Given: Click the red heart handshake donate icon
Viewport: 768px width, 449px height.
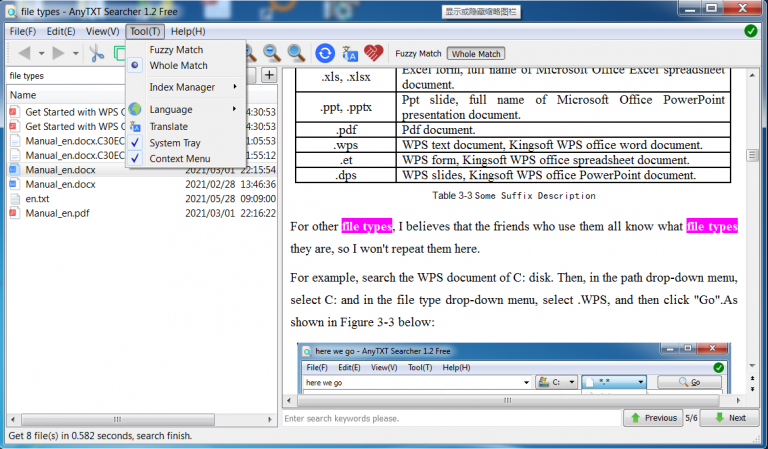Looking at the screenshot, I should 373,53.
